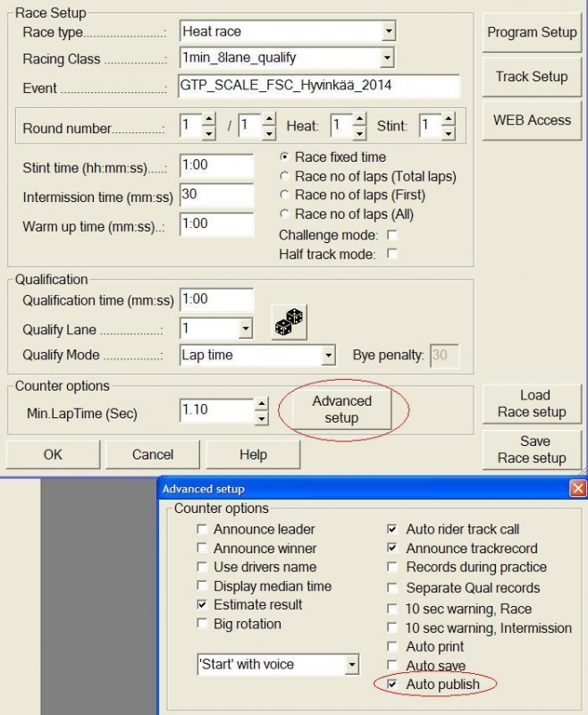Select Race no of laps (All) radio
Viewport: 588px width, 715px height.
click(284, 214)
